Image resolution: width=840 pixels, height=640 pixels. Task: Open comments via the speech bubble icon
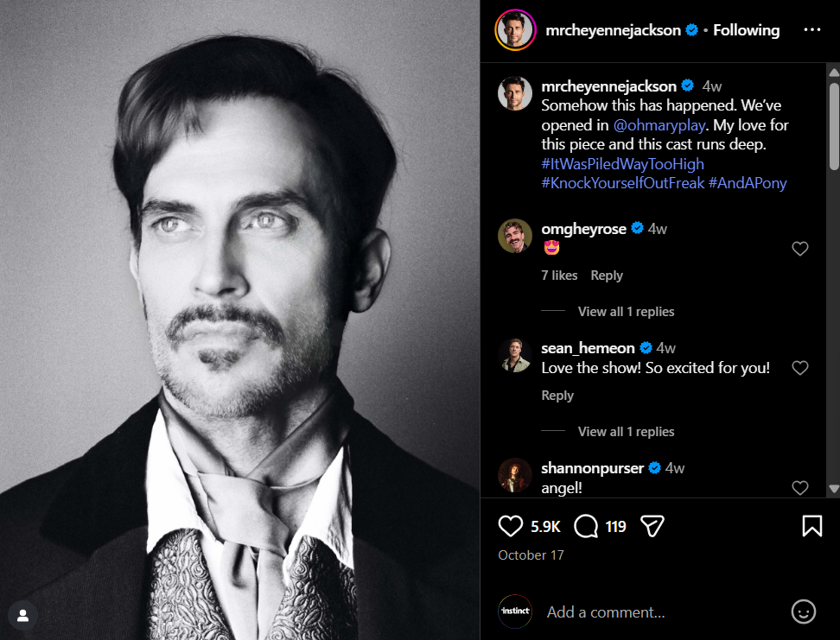coord(587,526)
